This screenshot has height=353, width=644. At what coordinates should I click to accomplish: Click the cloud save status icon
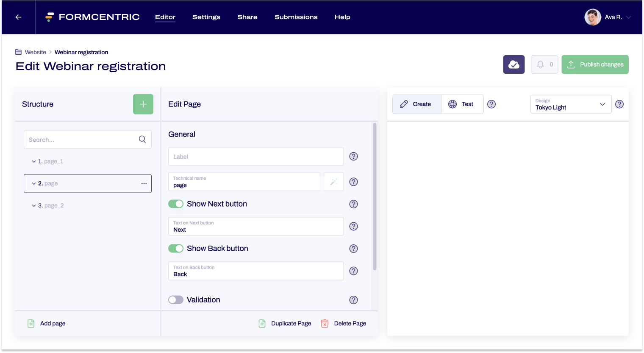click(514, 64)
